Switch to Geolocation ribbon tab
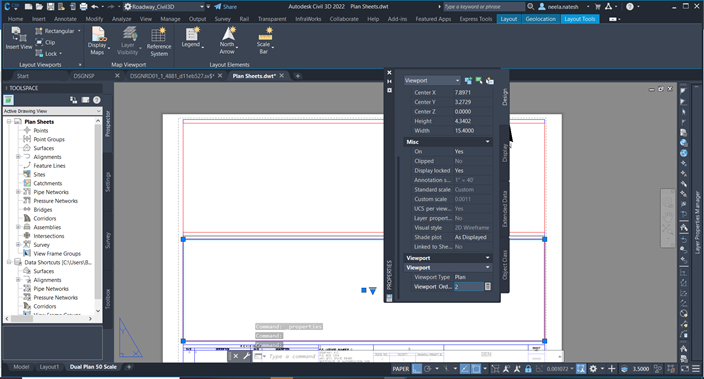Viewport: 704px width, 379px height. [541, 19]
